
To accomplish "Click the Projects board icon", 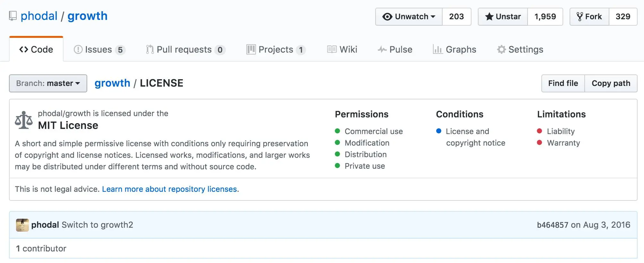I will point(251,49).
